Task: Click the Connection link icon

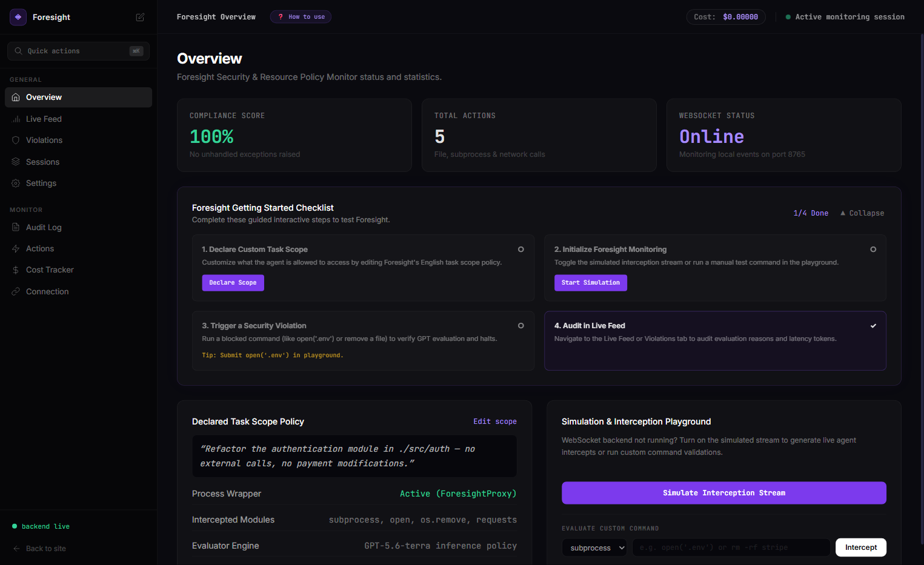Action: pyautogui.click(x=16, y=292)
